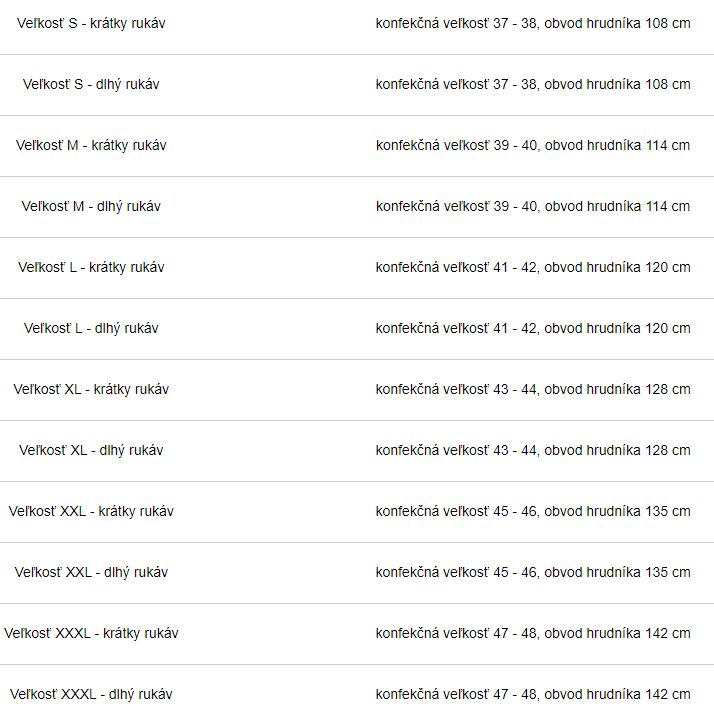Image resolution: width=714 pixels, height=720 pixels.
Task: Click krátky rukáv description with hrudníka 142 cm
Action: coord(533,634)
